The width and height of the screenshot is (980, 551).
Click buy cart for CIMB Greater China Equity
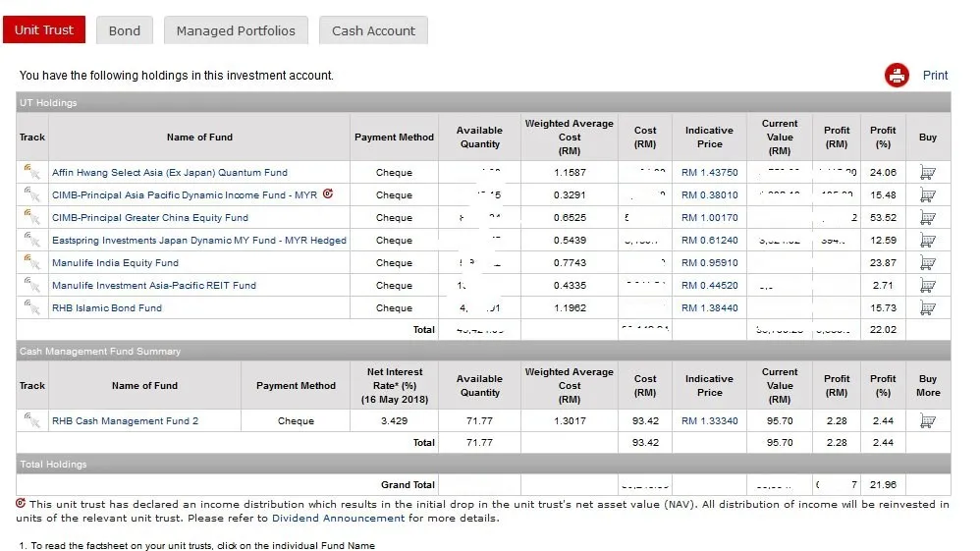click(928, 217)
